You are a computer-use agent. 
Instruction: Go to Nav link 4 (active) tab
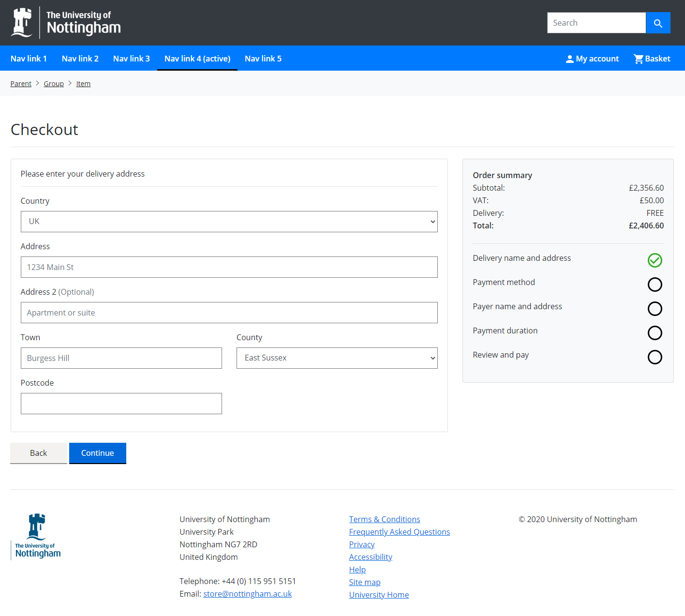pyautogui.click(x=197, y=59)
